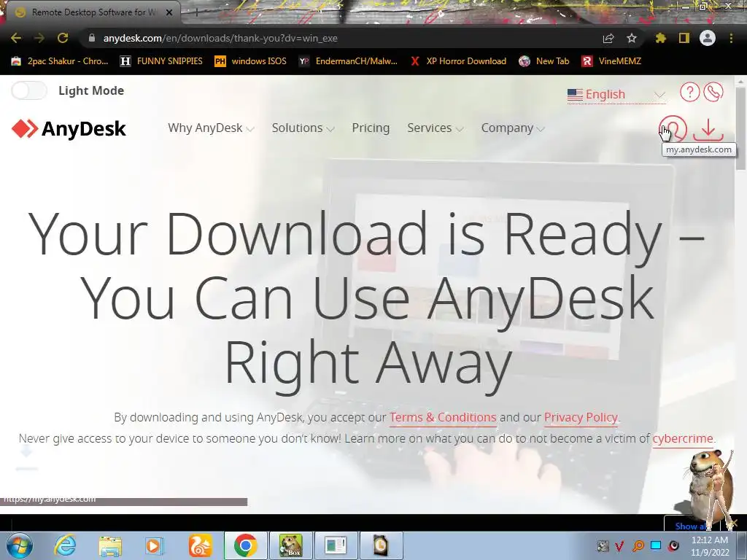Open the 2pac Shakur bookmark

[60, 61]
